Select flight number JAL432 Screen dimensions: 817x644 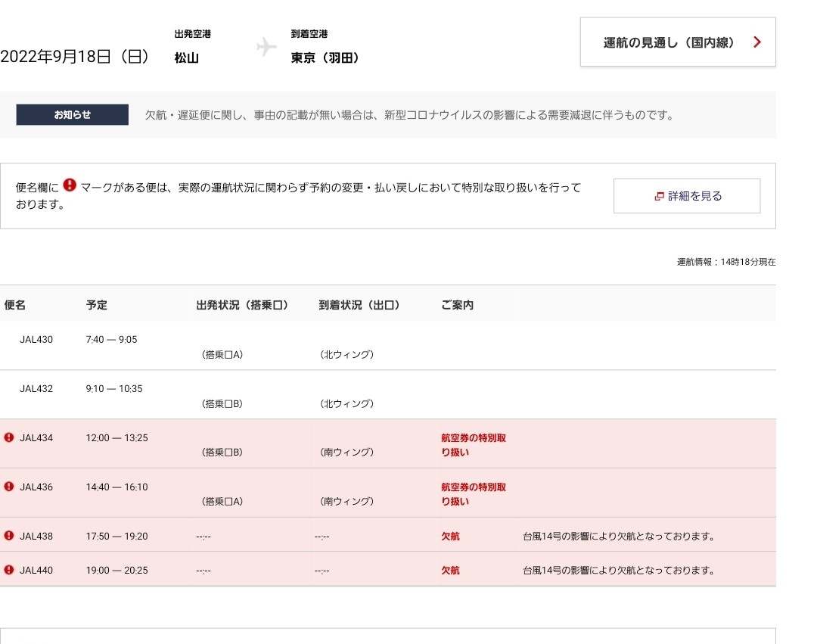(36, 389)
